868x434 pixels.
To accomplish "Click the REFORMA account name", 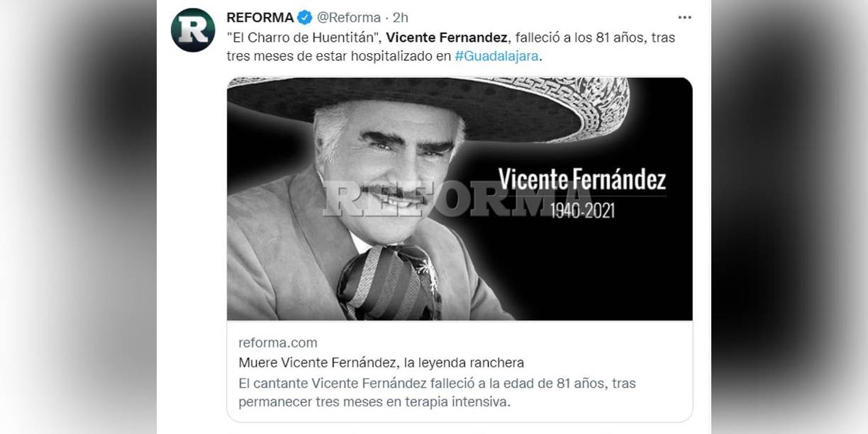I will pos(260,18).
